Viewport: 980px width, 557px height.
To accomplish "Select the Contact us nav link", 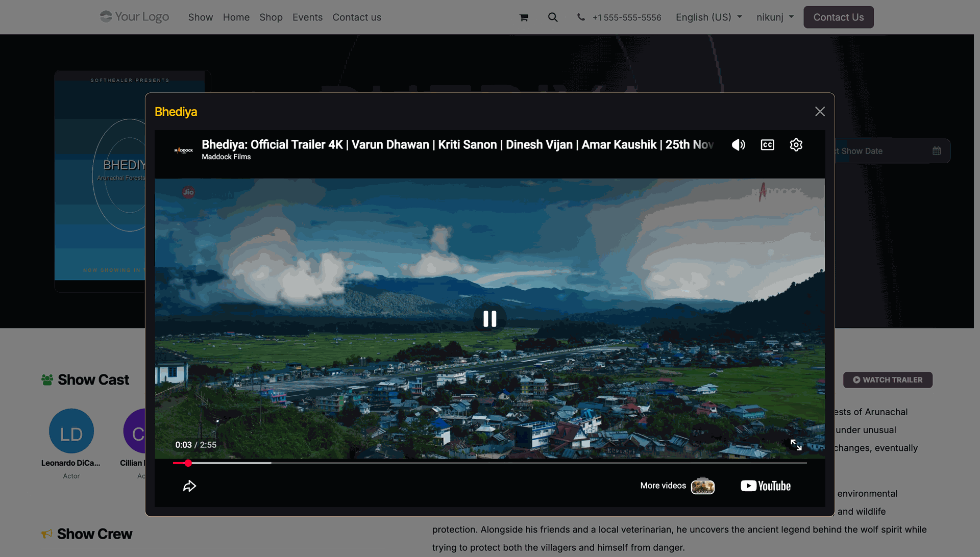I will (357, 17).
